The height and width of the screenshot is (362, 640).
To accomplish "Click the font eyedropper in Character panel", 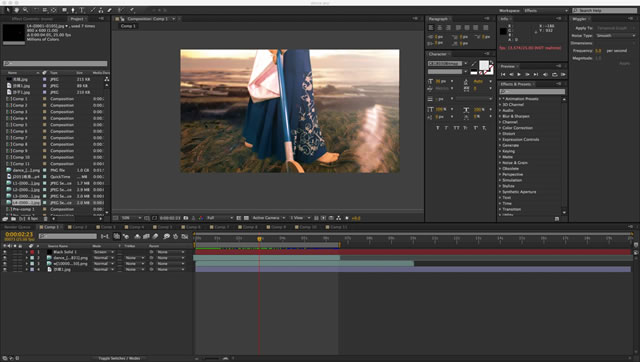I will (474, 64).
